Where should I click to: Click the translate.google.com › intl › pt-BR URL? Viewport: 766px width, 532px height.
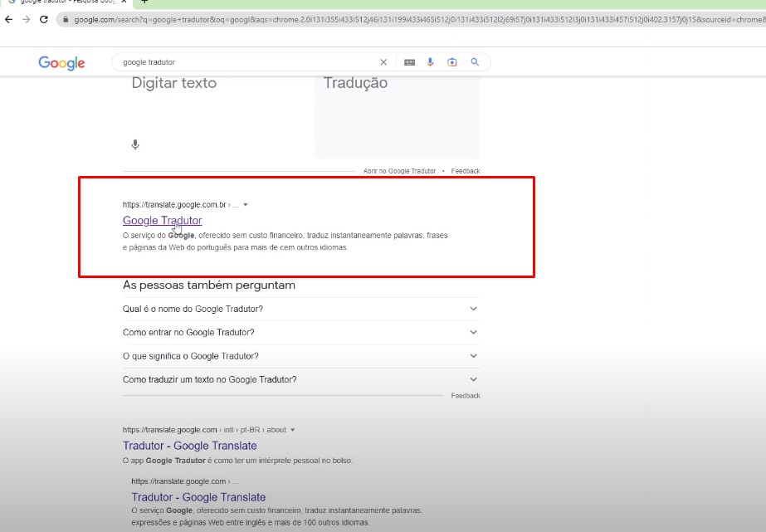(x=204, y=430)
